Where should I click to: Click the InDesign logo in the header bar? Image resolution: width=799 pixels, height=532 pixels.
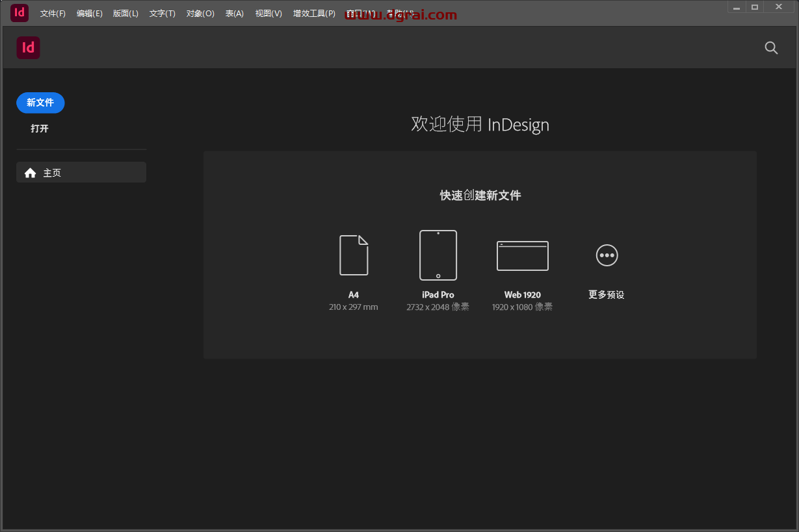coord(29,48)
